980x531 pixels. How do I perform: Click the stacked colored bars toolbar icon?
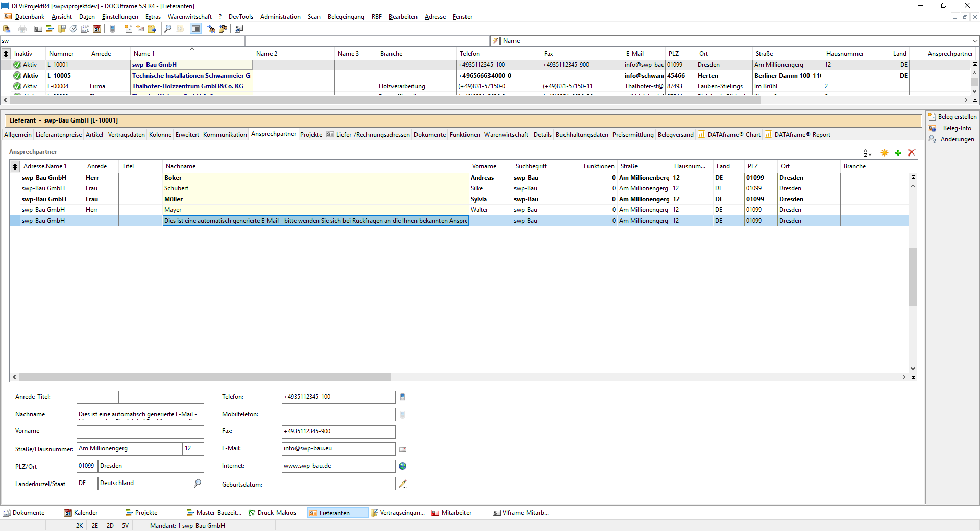click(x=50, y=29)
